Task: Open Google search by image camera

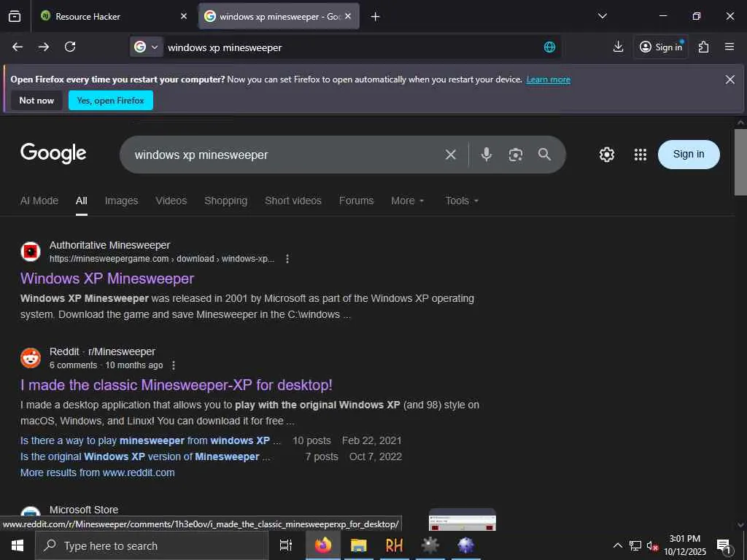Action: click(x=516, y=155)
